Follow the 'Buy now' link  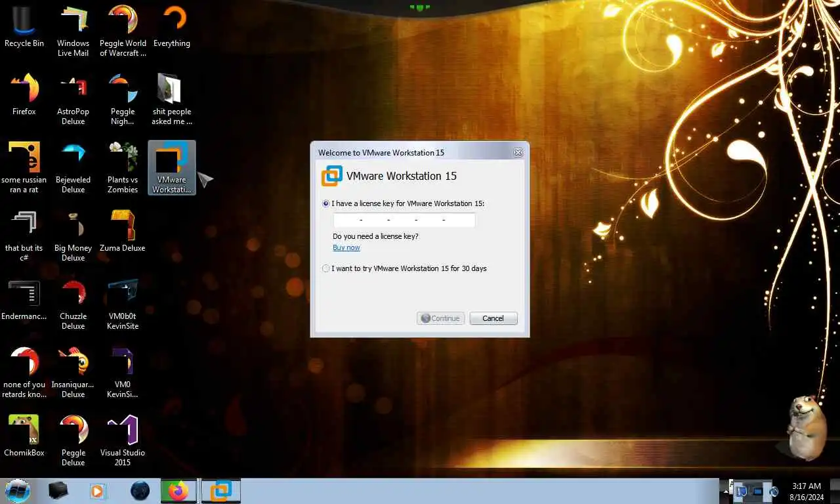click(346, 247)
